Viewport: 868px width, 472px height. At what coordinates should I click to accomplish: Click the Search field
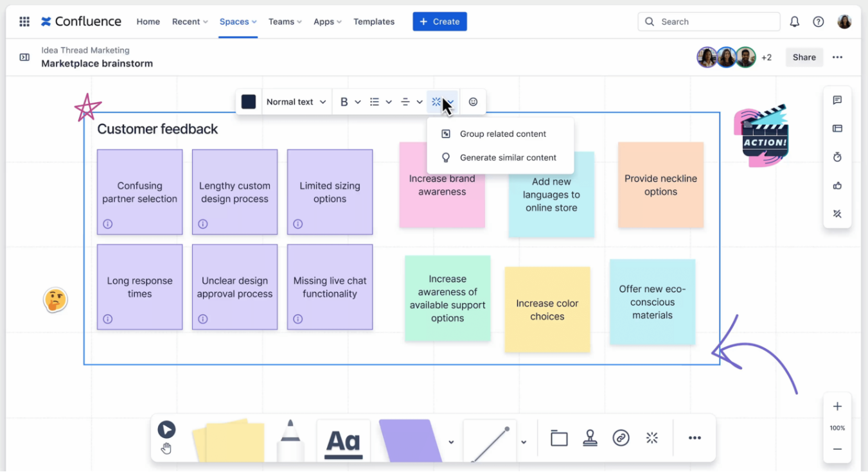tap(709, 21)
